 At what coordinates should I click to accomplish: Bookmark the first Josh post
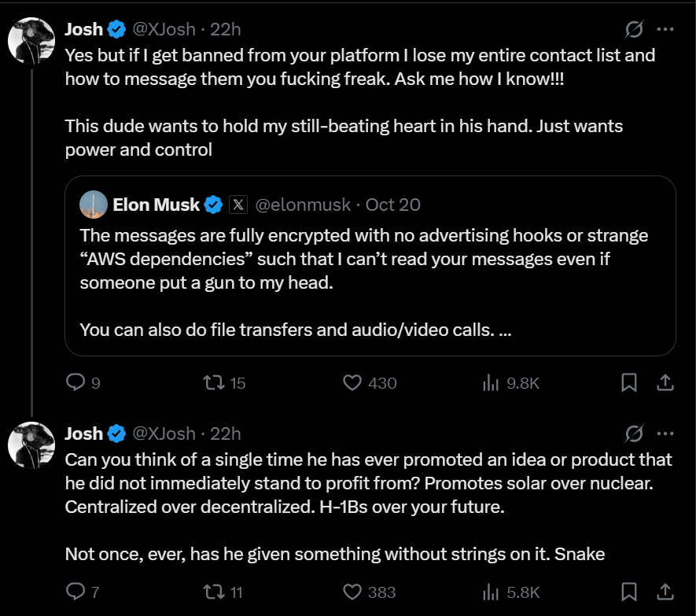[629, 382]
